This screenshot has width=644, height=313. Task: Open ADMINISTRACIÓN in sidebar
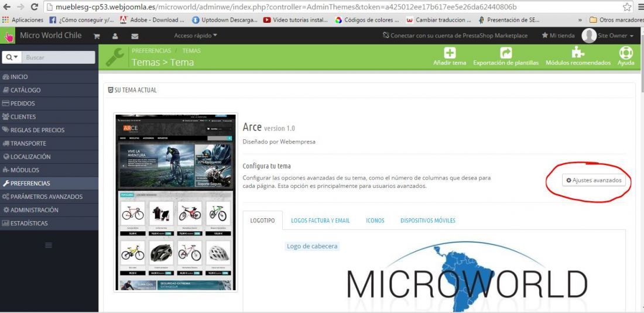[49, 210]
